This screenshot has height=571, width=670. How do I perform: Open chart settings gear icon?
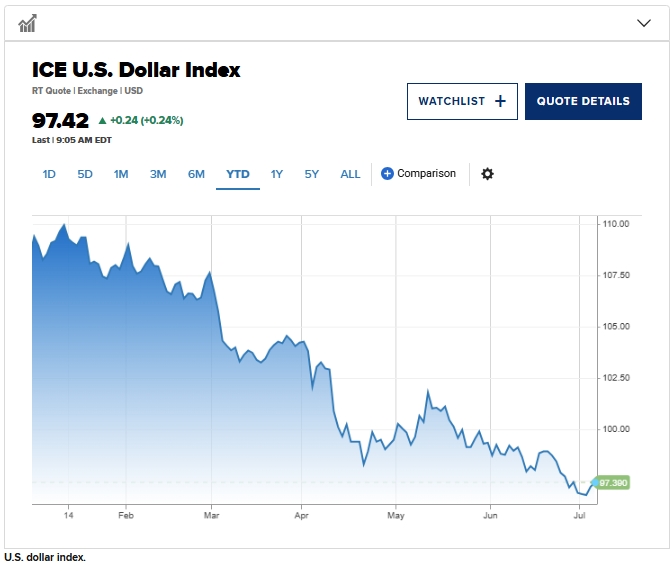click(x=487, y=174)
